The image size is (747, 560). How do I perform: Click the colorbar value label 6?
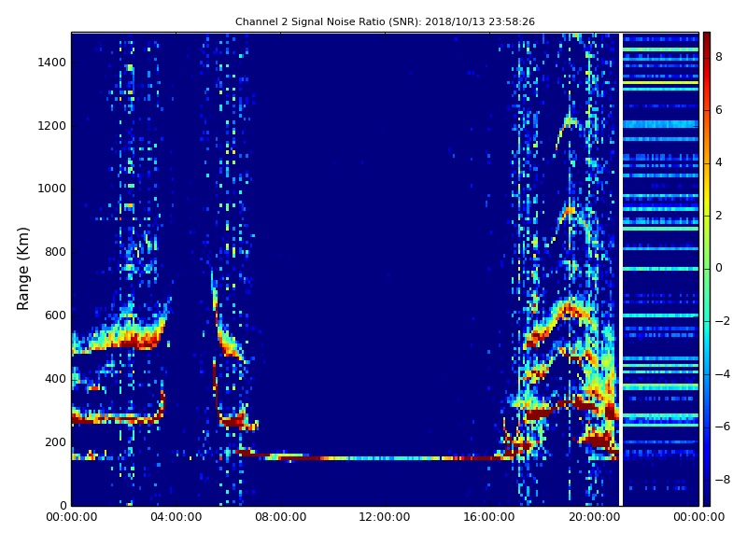pos(719,110)
